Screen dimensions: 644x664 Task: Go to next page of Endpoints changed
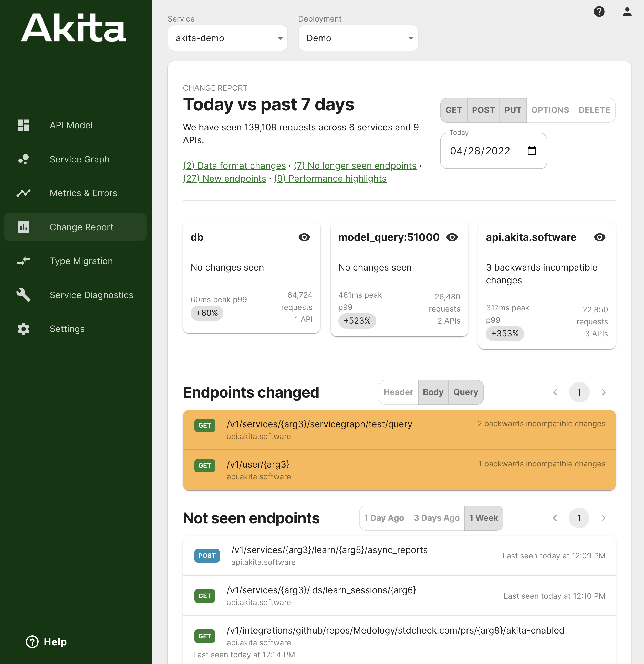tap(603, 392)
